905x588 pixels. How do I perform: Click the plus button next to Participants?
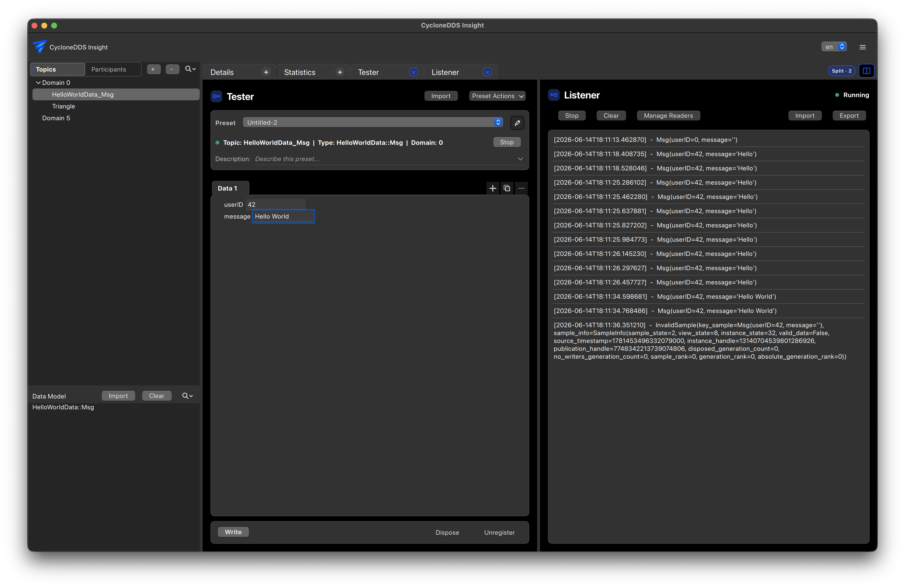(153, 69)
